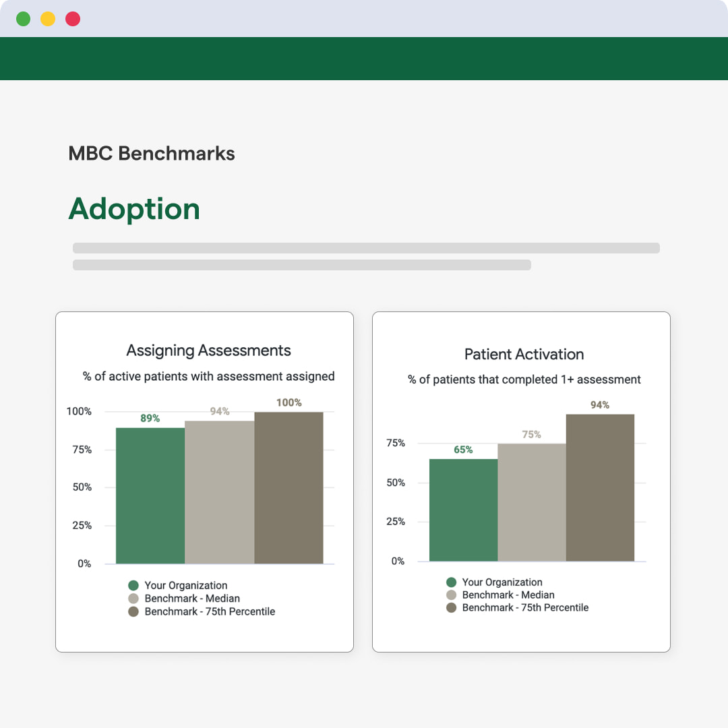Image resolution: width=728 pixels, height=728 pixels.
Task: Select the green 65% bar in Patient Activation
Action: click(463, 510)
